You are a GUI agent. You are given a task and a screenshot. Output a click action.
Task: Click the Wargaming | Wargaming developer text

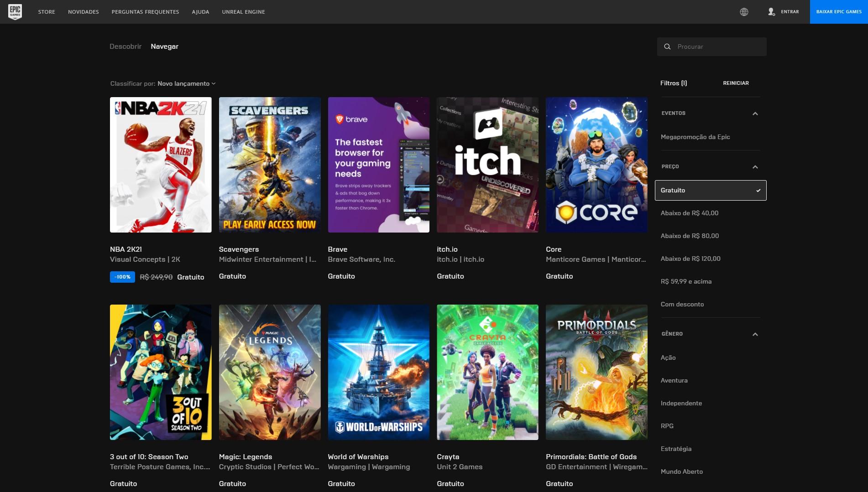click(369, 467)
